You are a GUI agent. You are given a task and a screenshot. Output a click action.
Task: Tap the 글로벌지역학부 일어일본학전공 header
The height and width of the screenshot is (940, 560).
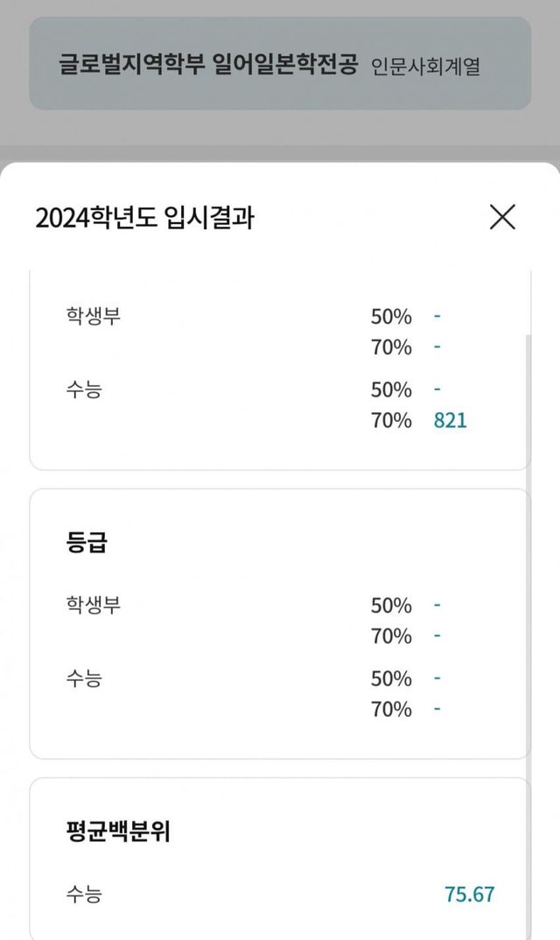[208, 66]
